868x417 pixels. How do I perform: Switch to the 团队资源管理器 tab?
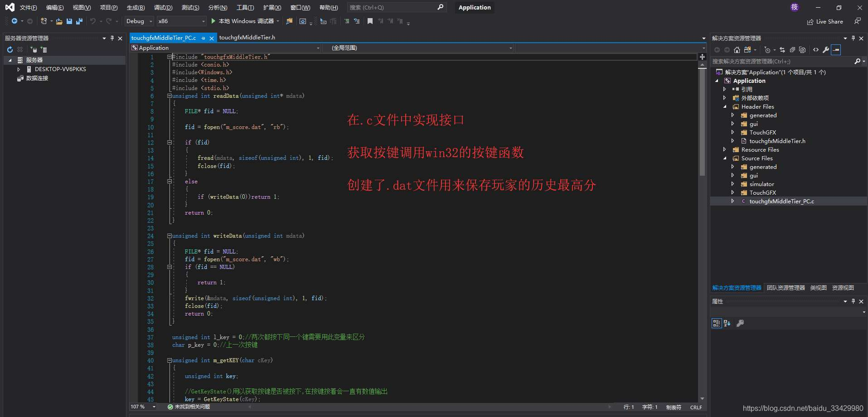(x=786, y=288)
